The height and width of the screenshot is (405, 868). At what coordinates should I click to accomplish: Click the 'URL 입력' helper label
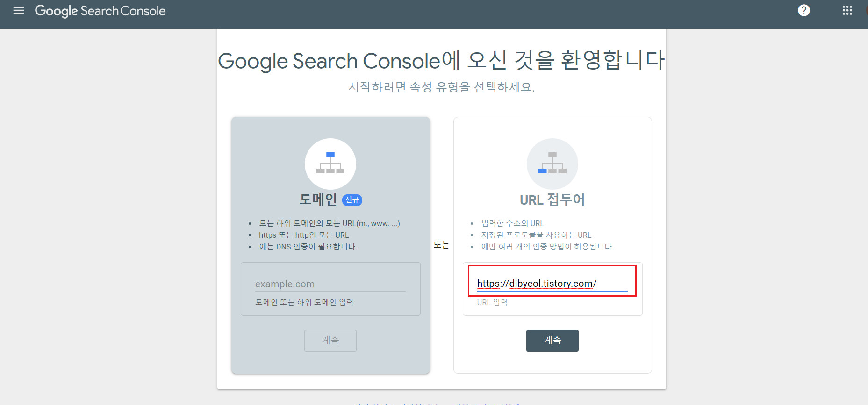click(492, 302)
